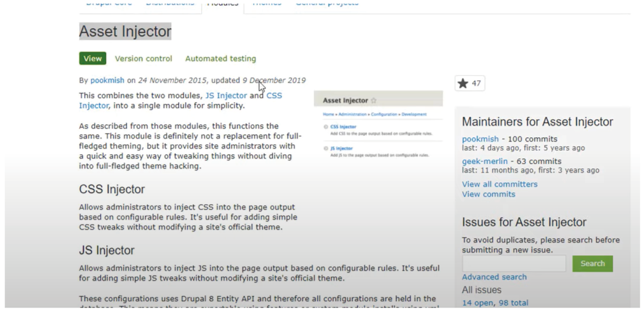
Task: Open pookmish maintainer profile in sidebar
Action: 480,139
